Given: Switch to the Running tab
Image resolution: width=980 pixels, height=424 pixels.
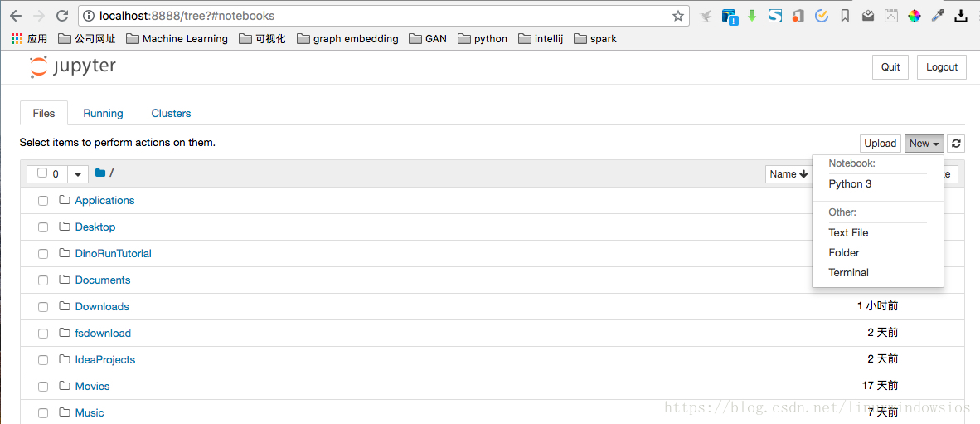Looking at the screenshot, I should tap(103, 113).
